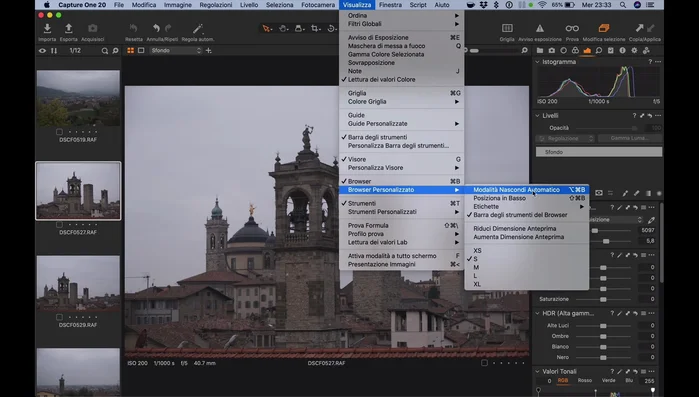
Task: Tick the checkbox under DSCF0519.RAF thumbnail
Action: [x=59, y=132]
